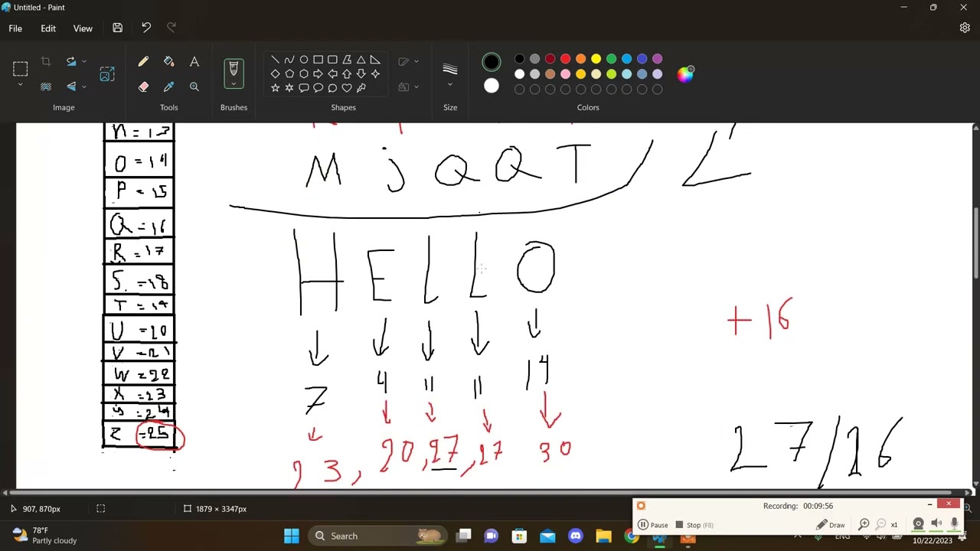Close the recording toolbar with red X
This screenshot has height=551, width=980.
pos(949,504)
